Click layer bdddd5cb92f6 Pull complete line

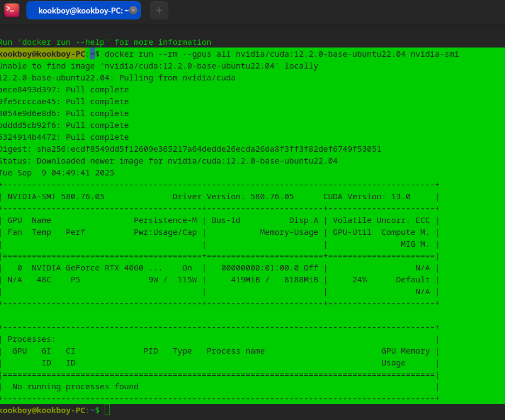coord(64,125)
